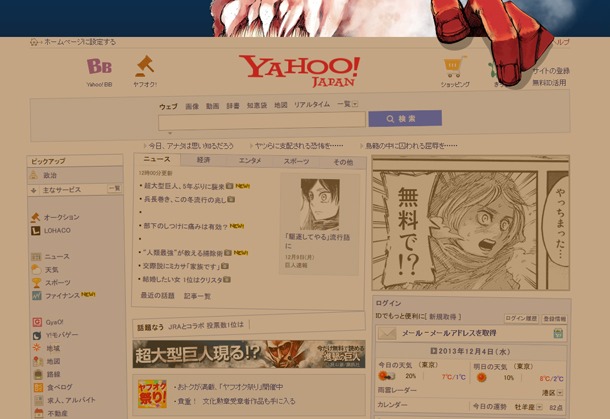Click the Yahoo! JAPAN logo
610x419 pixels.
(299, 71)
